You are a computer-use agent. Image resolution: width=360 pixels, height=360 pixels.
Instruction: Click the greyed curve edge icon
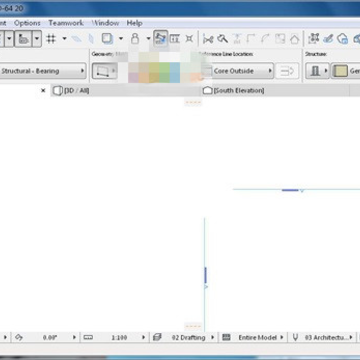(x=265, y=39)
